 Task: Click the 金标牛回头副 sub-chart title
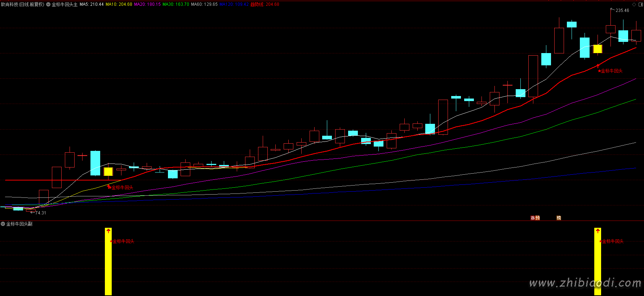[19, 224]
